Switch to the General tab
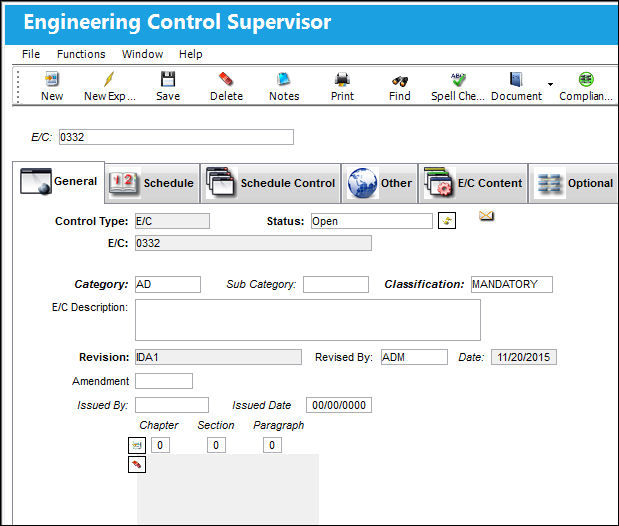Image resolution: width=619 pixels, height=526 pixels. (59, 182)
